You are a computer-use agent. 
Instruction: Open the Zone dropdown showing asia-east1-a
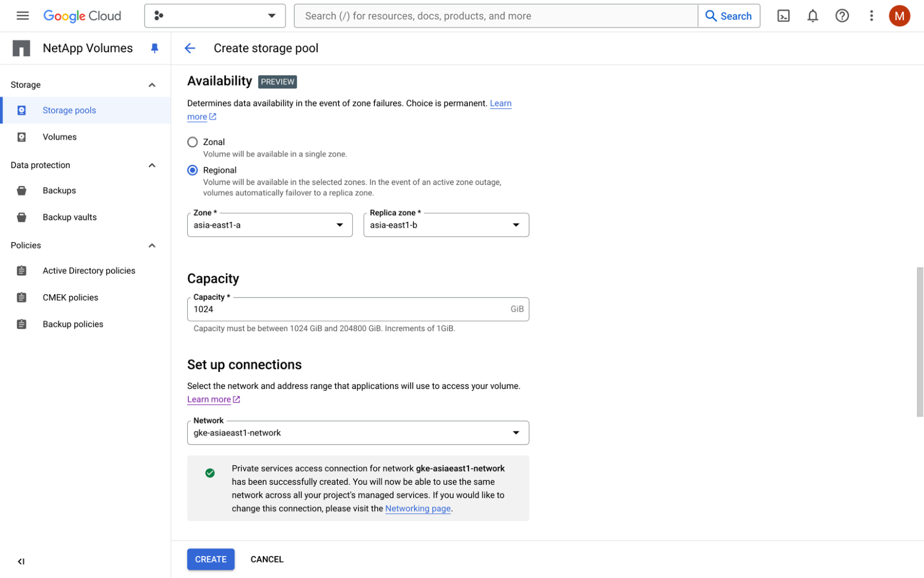pos(270,225)
